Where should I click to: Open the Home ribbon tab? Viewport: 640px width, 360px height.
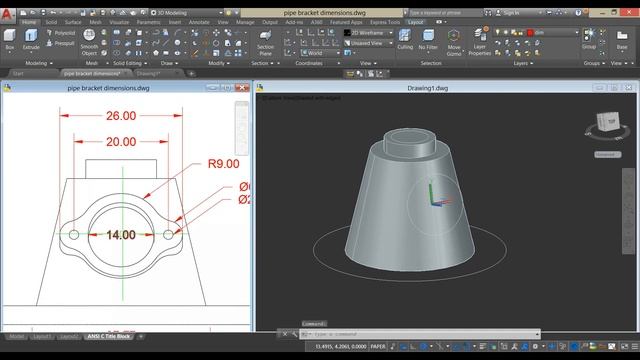(29, 22)
